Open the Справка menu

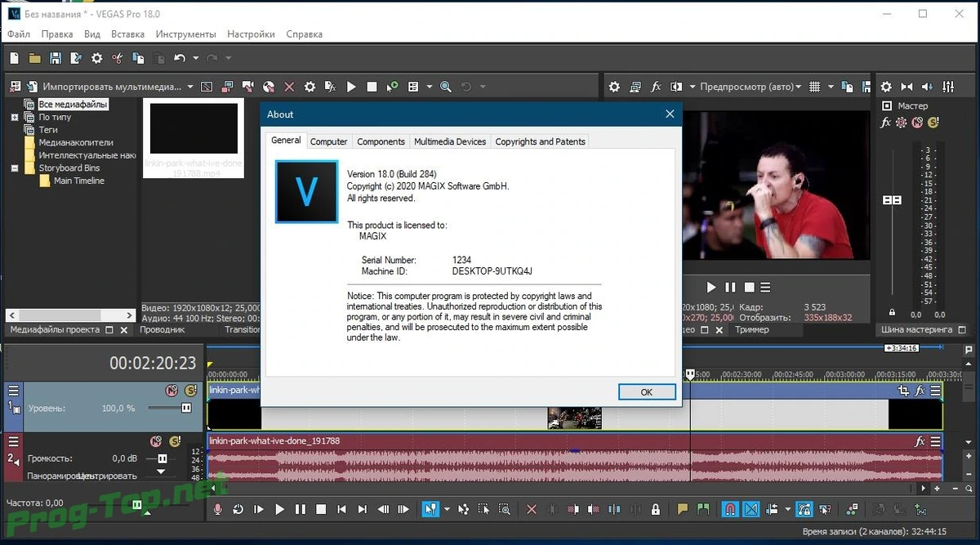pos(304,34)
